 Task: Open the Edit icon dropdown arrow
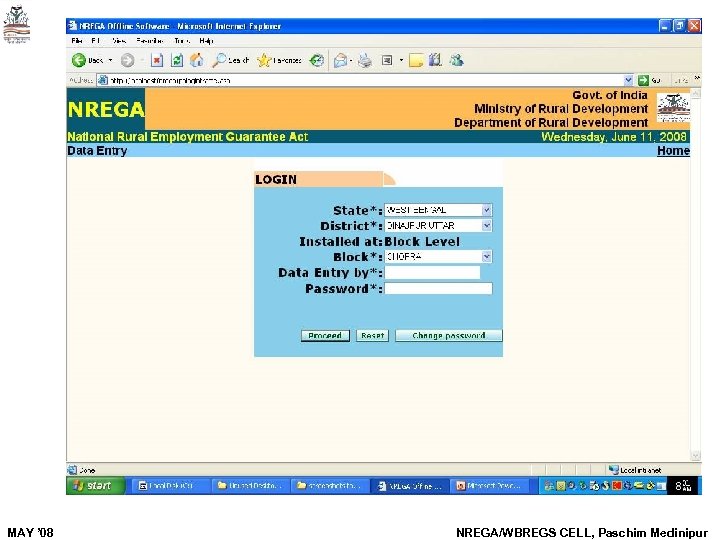point(401,60)
